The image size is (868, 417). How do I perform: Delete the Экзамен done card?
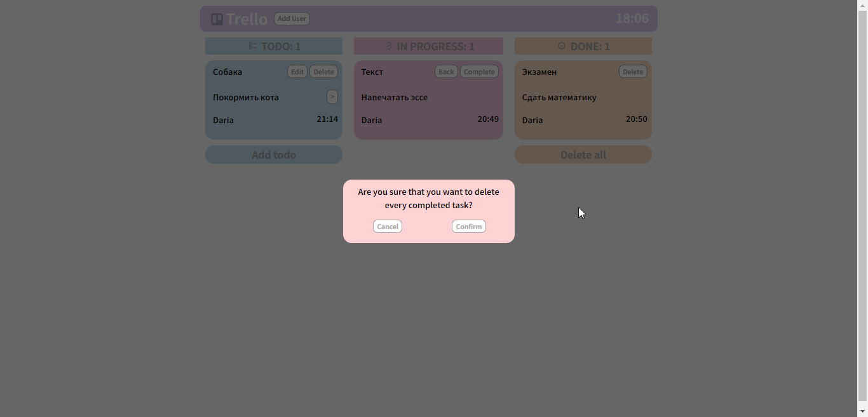pyautogui.click(x=633, y=72)
